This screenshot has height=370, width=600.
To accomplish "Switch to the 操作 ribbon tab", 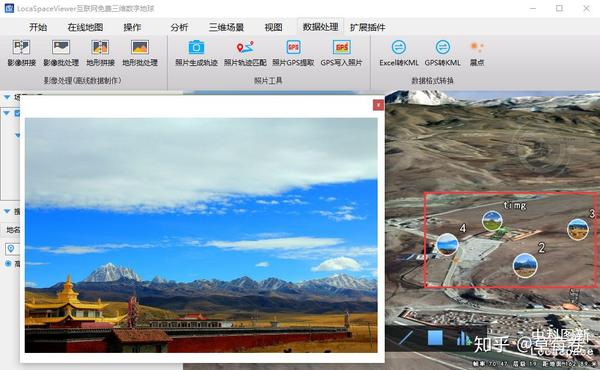I will [x=132, y=27].
